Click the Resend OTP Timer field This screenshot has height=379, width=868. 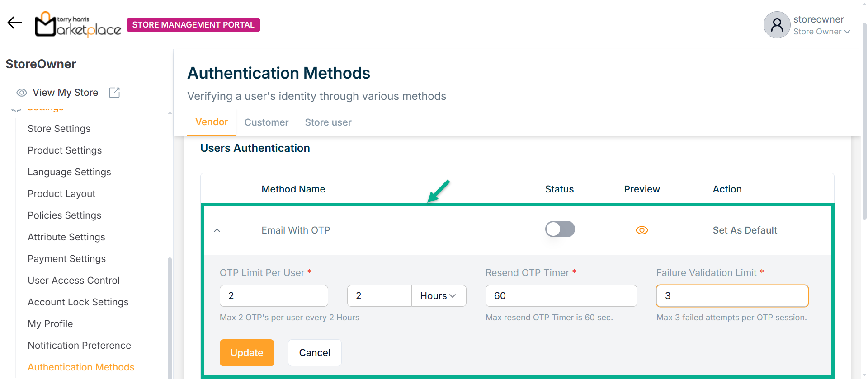(x=561, y=296)
